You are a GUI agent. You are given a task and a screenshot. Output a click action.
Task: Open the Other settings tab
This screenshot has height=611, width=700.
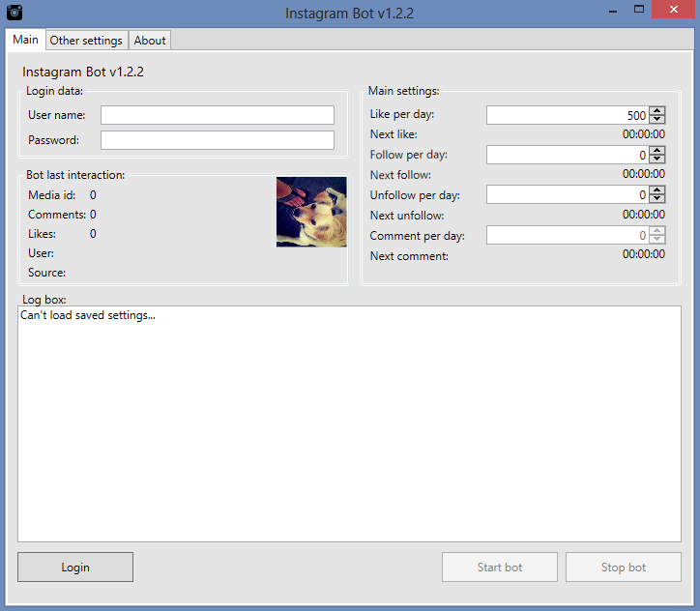click(86, 41)
